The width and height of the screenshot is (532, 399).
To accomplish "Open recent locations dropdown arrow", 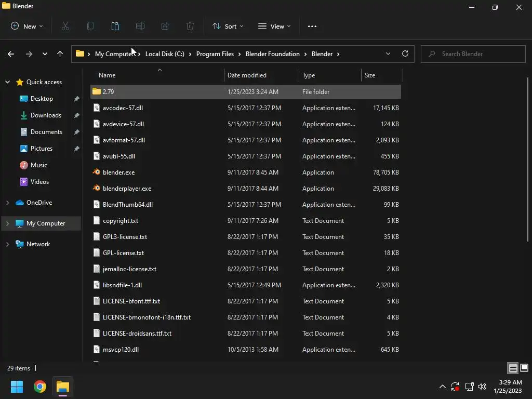I will pyautogui.click(x=45, y=54).
